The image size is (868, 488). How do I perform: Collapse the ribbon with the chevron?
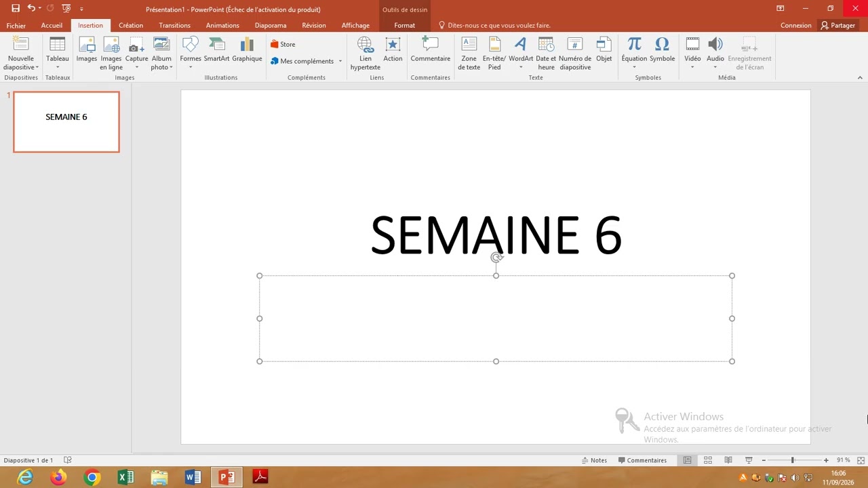click(x=860, y=78)
